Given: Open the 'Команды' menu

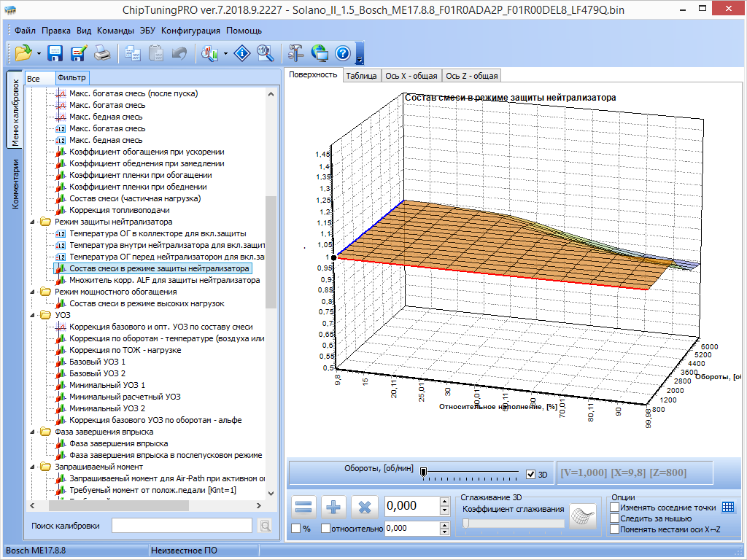Looking at the screenshot, I should (115, 31).
